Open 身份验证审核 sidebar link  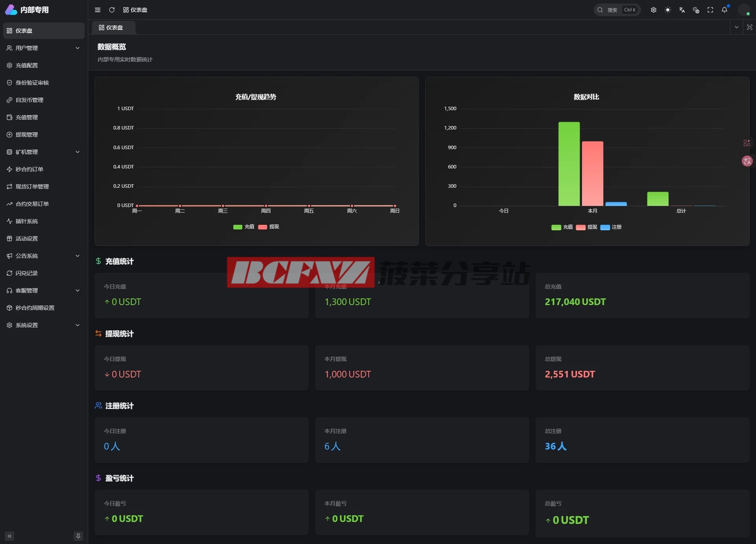click(32, 83)
